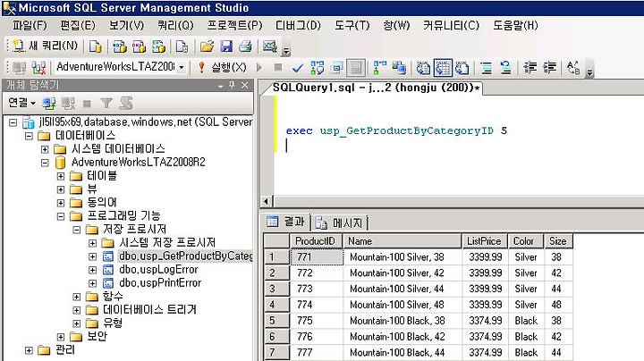This screenshot has width=644, height=361.
Task: Collapse the 데이터베이스 tree node
Action: (x=29, y=136)
